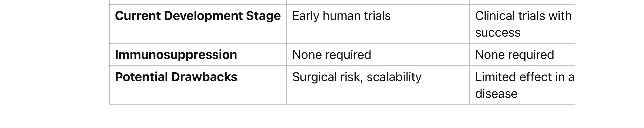Viewport: 644px width, 128px height.
Task: Click "None required" in the right column
Action: [x=514, y=55]
